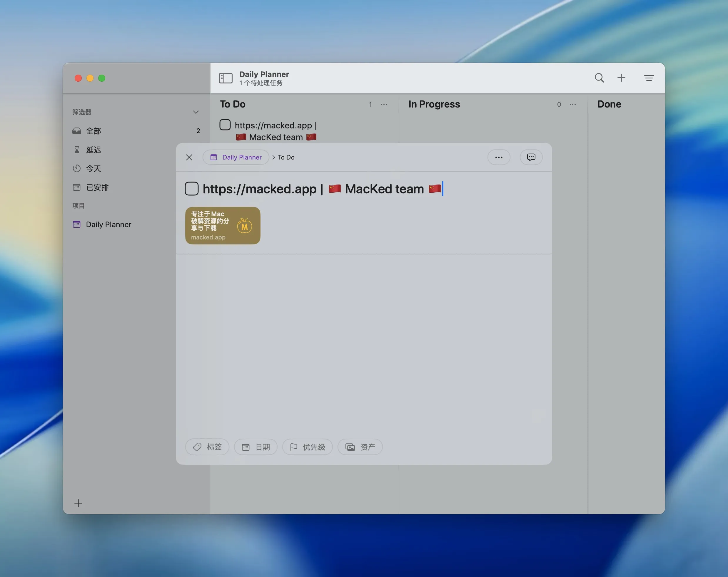Click the plus icon to add a new task
Viewport: 728px width, 577px height.
coord(622,78)
